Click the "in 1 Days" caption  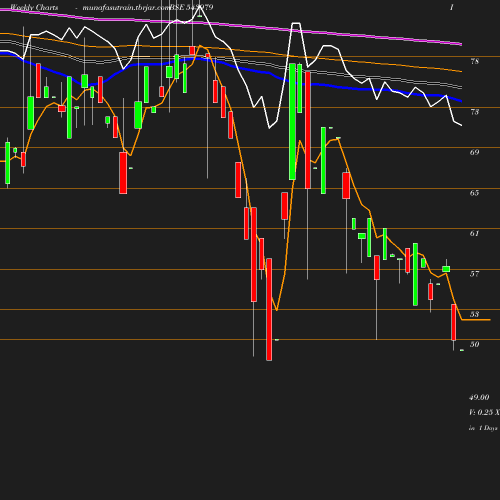(483, 428)
